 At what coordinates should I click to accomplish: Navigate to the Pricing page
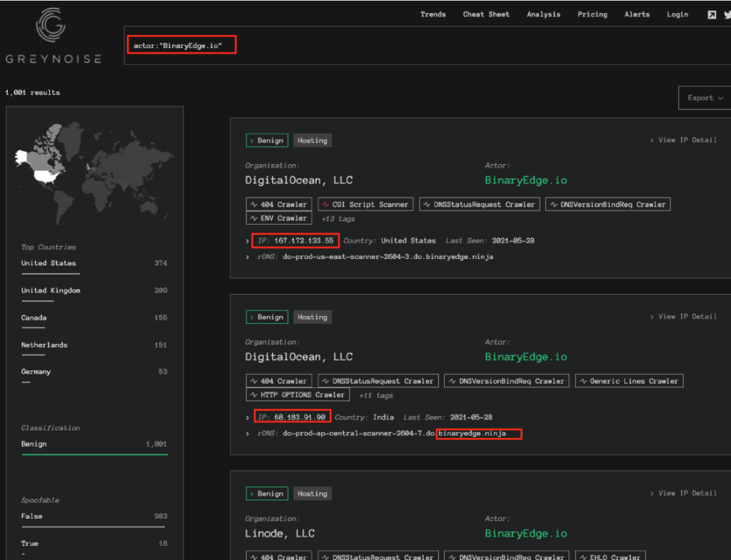point(593,14)
